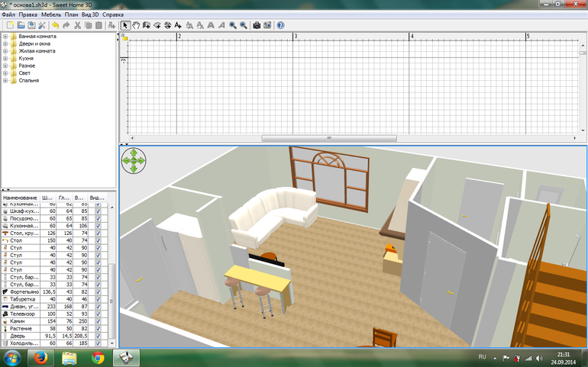This screenshot has height=367, width=588.
Task: Toggle visibility checkbox for Телевизор
Action: [x=99, y=314]
